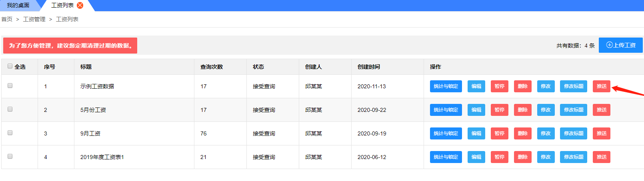Check the box for 5月份工资 row
644x181 pixels.
10,109
